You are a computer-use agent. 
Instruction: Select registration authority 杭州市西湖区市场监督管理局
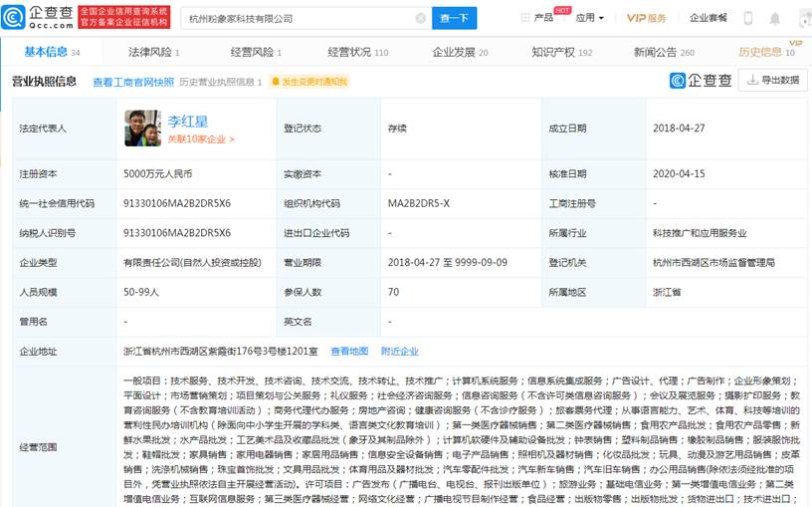tap(713, 262)
